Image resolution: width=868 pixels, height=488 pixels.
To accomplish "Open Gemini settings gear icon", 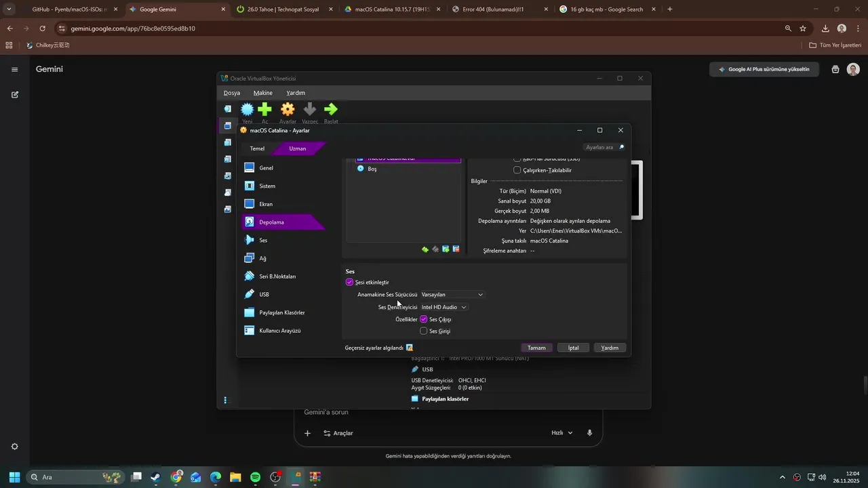I will click(x=14, y=447).
